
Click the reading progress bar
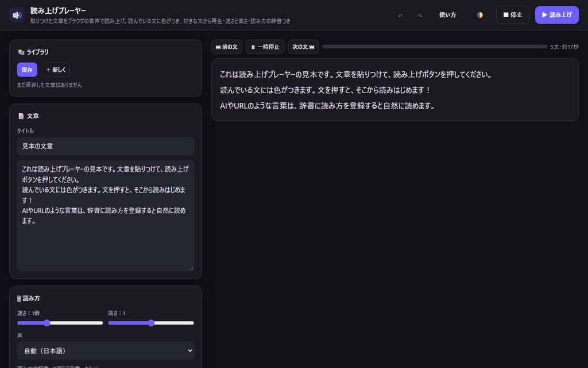pyautogui.click(x=434, y=47)
